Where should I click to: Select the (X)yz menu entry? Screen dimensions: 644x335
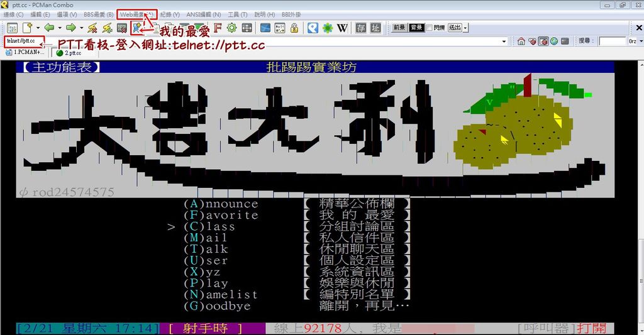click(202, 272)
